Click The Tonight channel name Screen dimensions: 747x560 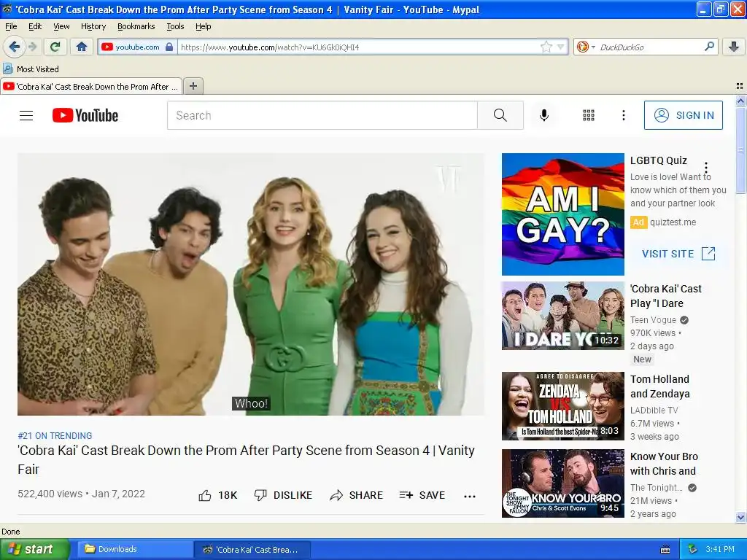(x=656, y=487)
